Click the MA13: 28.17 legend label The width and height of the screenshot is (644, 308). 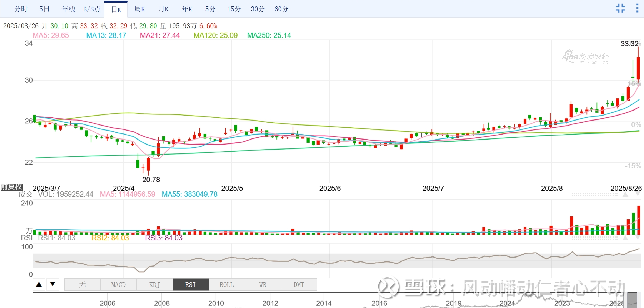pyautogui.click(x=106, y=35)
